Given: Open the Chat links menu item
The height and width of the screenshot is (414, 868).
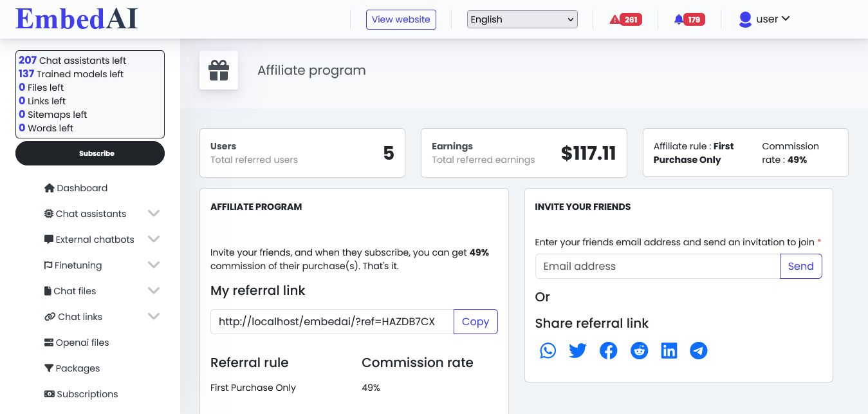Looking at the screenshot, I should point(73,317).
